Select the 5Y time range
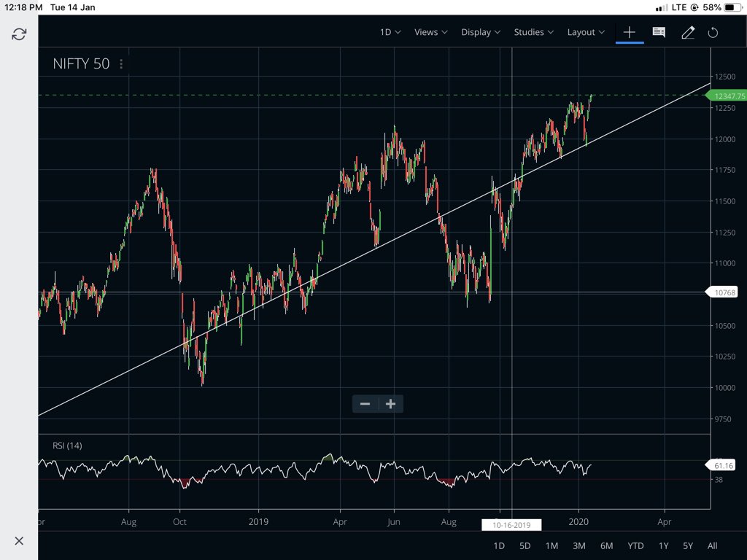Screen dimensions: 747x560 [688, 545]
